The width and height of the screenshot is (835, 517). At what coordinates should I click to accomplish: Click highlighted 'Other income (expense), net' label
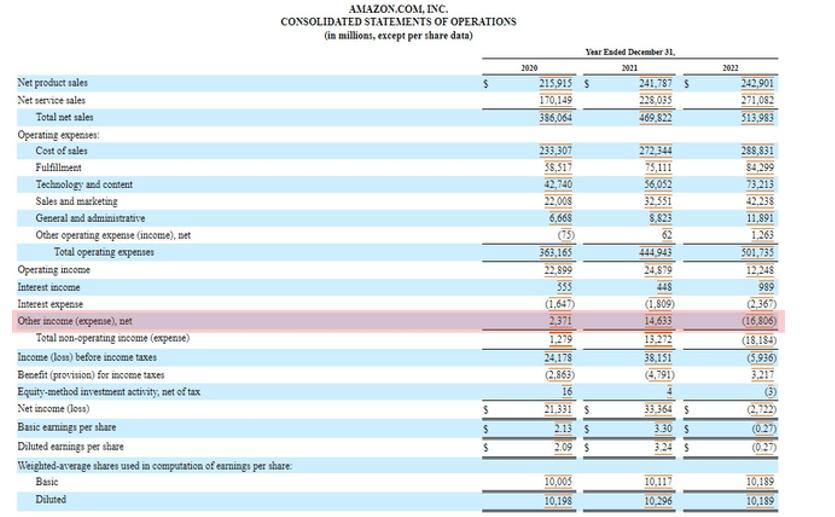[x=75, y=321]
